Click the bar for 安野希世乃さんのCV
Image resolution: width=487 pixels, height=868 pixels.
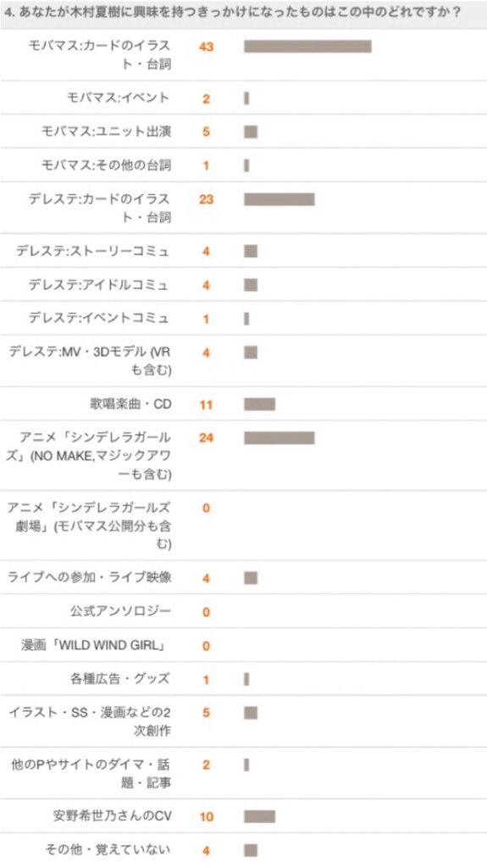tap(259, 816)
